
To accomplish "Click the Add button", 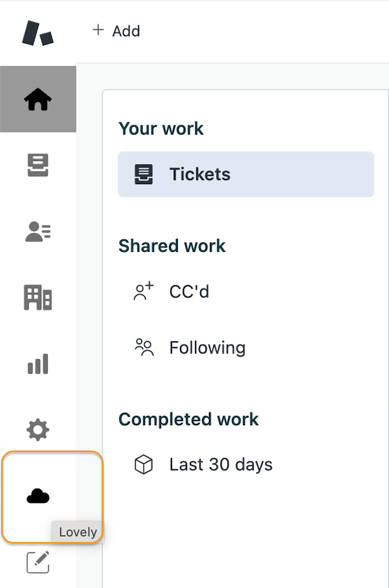I will pos(116,30).
